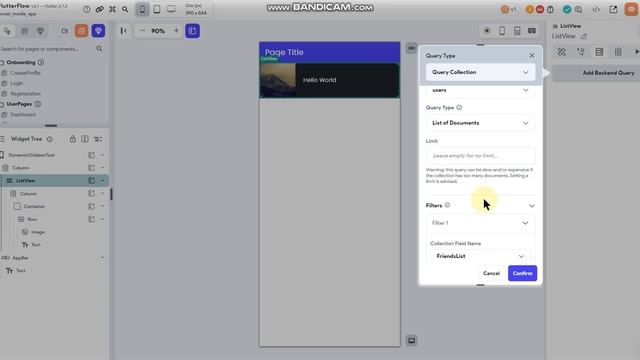The height and width of the screenshot is (360, 640).
Task: Close the Query Type popup
Action: coord(531,55)
